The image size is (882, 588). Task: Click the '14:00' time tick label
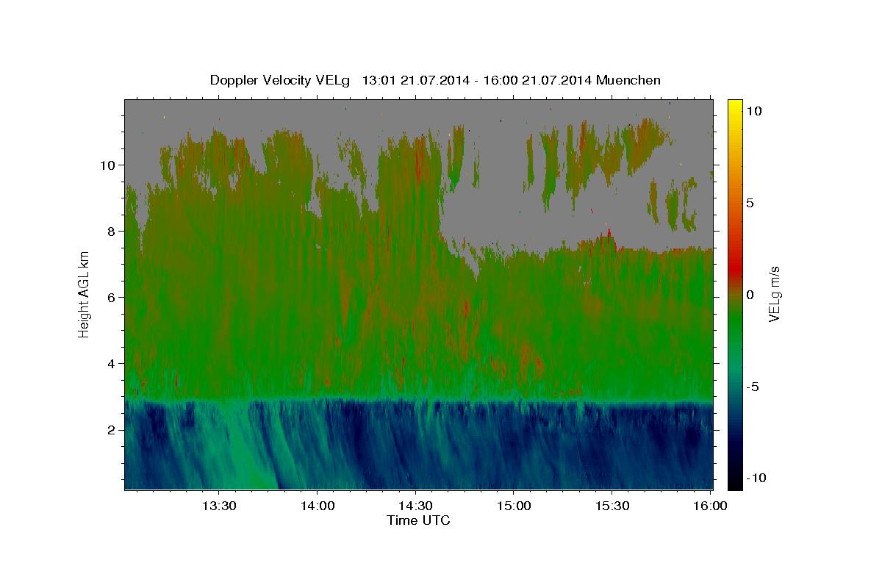[317, 506]
